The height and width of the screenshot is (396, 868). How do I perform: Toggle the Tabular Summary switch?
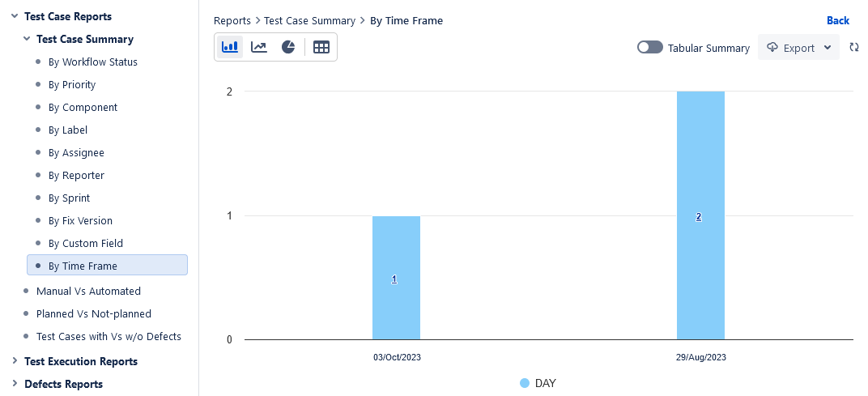click(x=649, y=48)
